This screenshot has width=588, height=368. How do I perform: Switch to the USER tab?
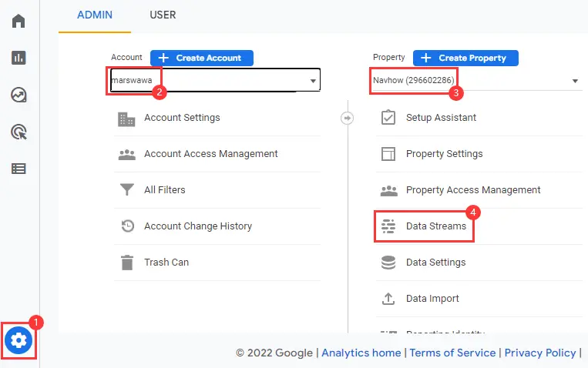[x=163, y=15]
